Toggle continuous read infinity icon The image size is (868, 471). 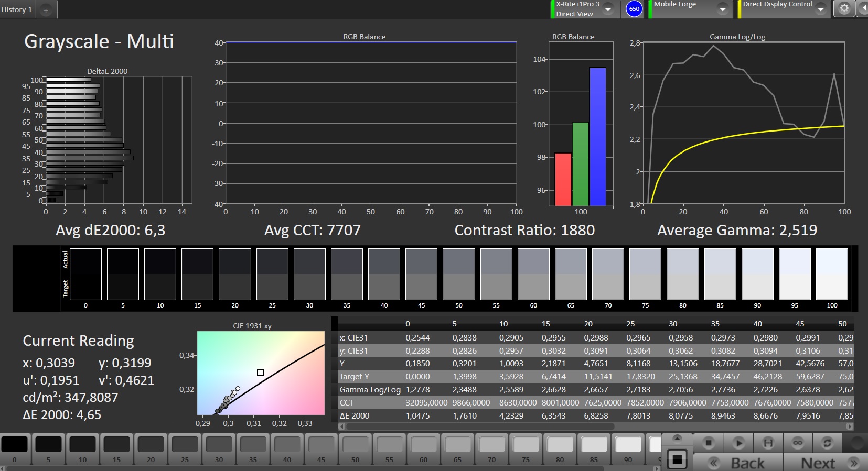pos(798,443)
